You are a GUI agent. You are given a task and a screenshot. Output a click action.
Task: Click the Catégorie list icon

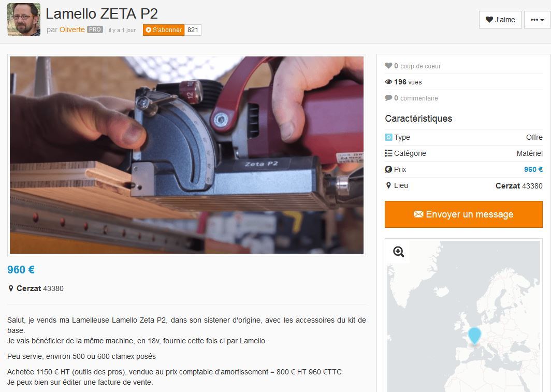(x=388, y=153)
